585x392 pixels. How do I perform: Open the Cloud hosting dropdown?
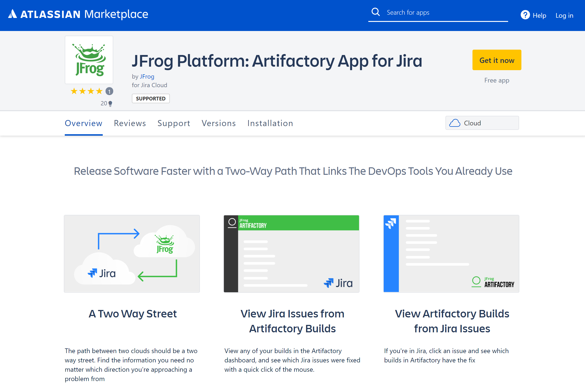[x=482, y=123]
